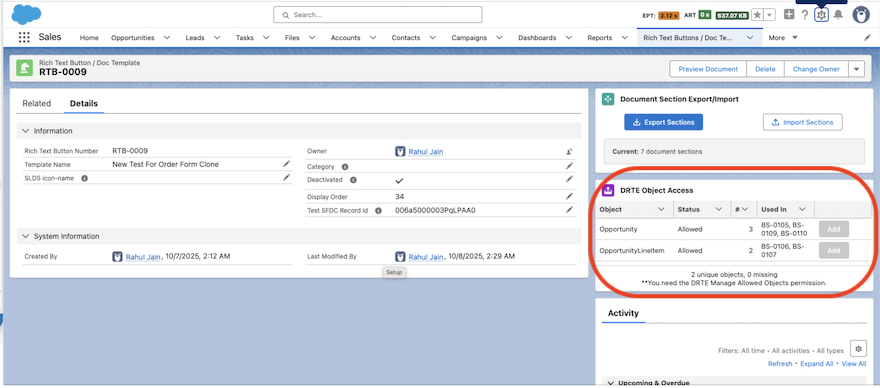
Task: Edit the Template Name field
Action: [x=286, y=164]
